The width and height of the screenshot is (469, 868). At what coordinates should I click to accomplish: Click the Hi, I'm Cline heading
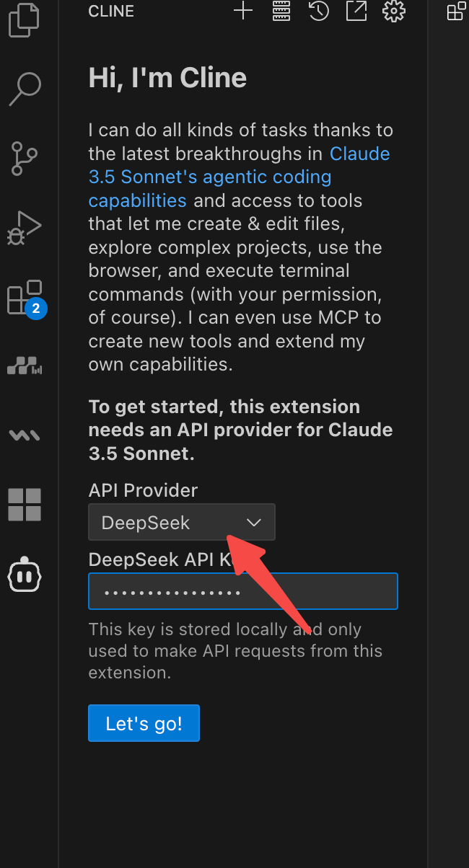point(167,77)
